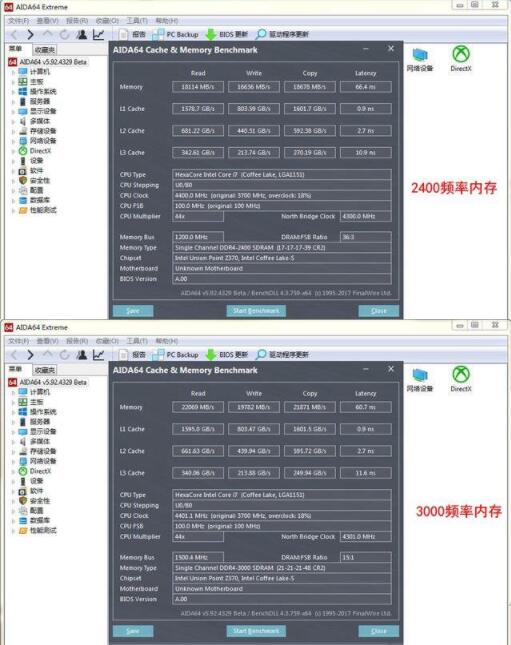Open 查看(V) menu in 2400频率内存 window
511x645 pixels.
point(48,21)
